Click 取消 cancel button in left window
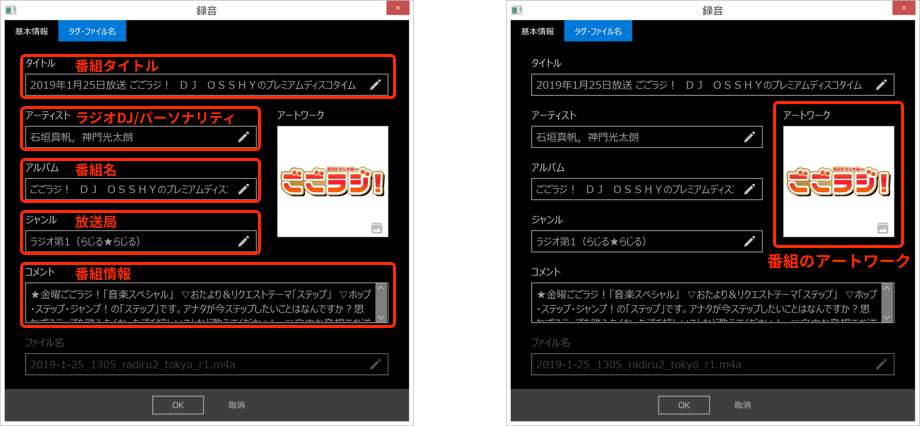Image resolution: width=920 pixels, height=426 pixels. [236, 405]
